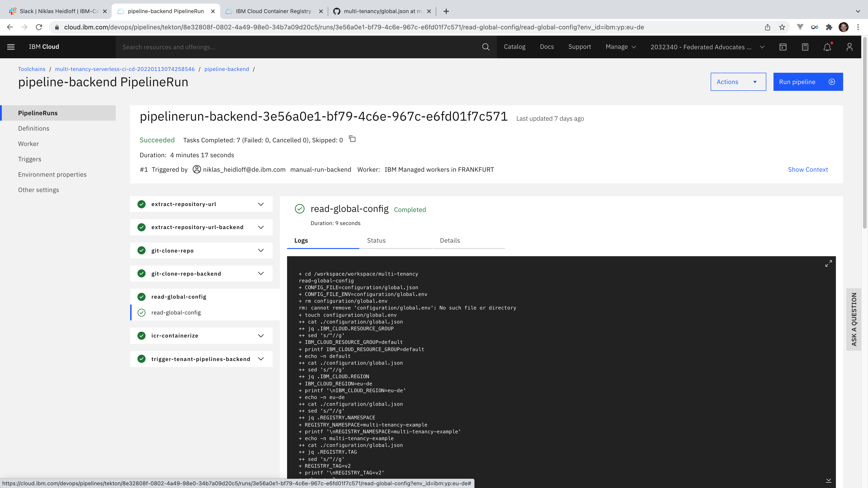
Task: Open IBM Cloud hamburger navigation menu
Action: (11, 47)
